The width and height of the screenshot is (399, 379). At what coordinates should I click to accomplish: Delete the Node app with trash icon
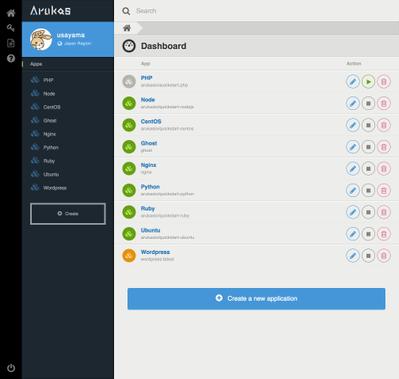click(384, 103)
